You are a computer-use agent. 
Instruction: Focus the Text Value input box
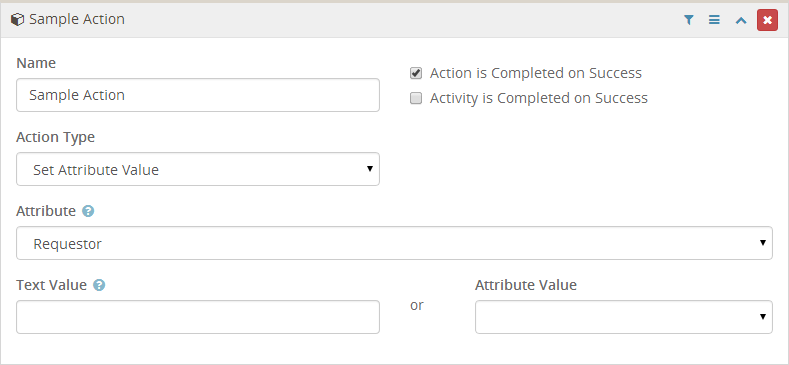[x=198, y=317]
